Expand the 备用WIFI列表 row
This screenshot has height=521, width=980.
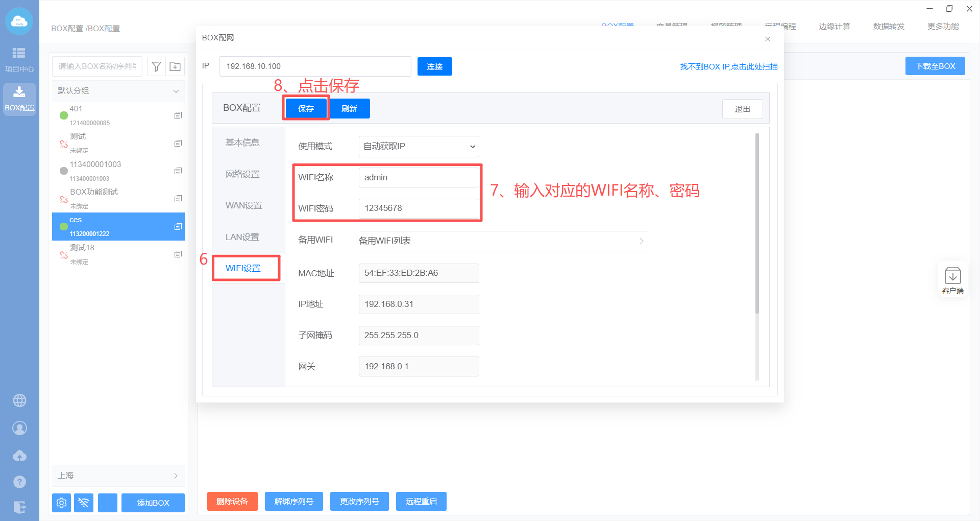(503, 241)
